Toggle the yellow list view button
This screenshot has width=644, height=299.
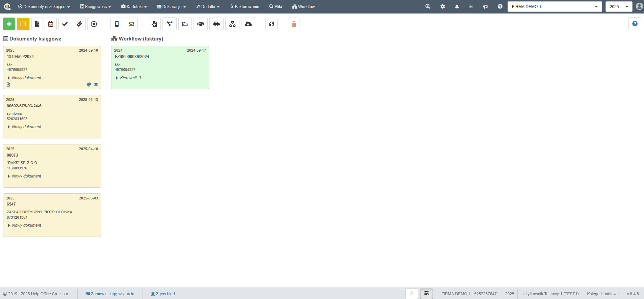(23, 24)
